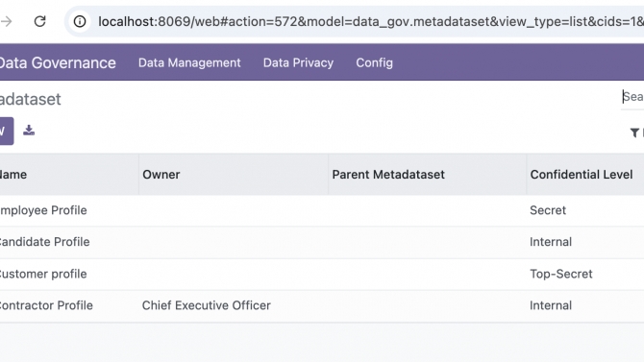Focus the Search input box
This screenshot has height=362, width=644.
click(632, 97)
